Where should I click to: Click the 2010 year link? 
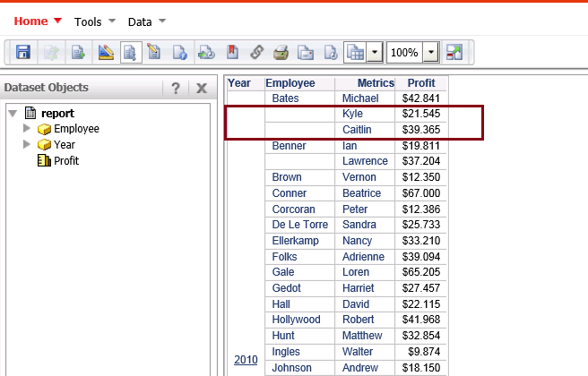click(246, 360)
